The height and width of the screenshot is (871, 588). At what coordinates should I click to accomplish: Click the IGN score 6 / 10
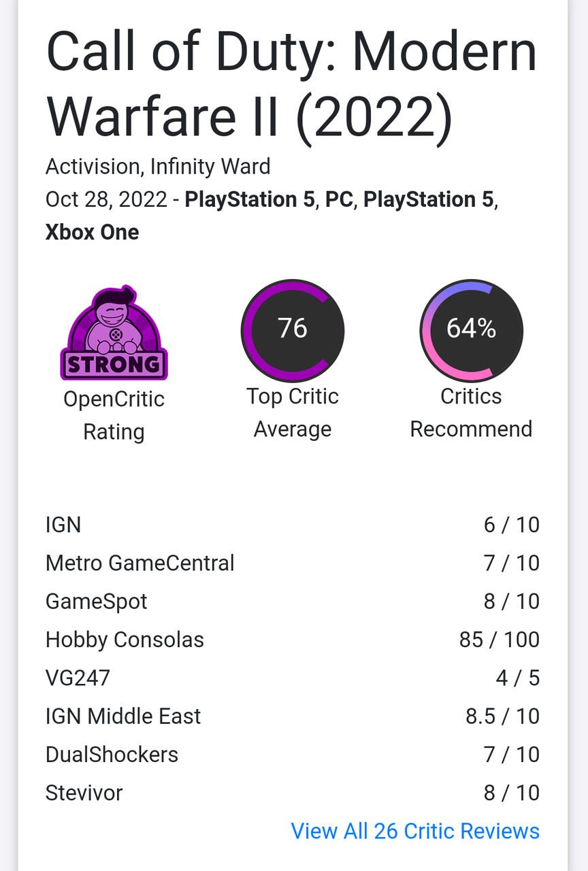click(x=512, y=525)
